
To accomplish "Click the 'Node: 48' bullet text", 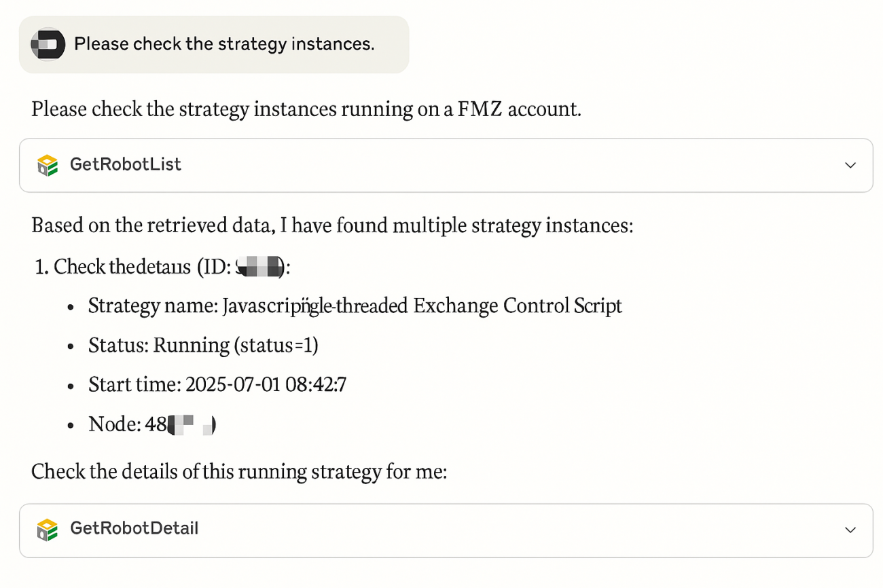I will click(x=127, y=424).
